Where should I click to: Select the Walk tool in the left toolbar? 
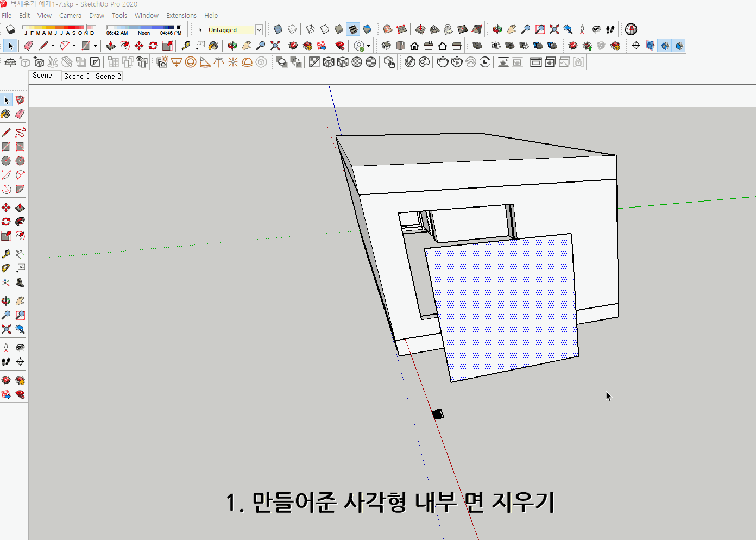pyautogui.click(x=5, y=362)
